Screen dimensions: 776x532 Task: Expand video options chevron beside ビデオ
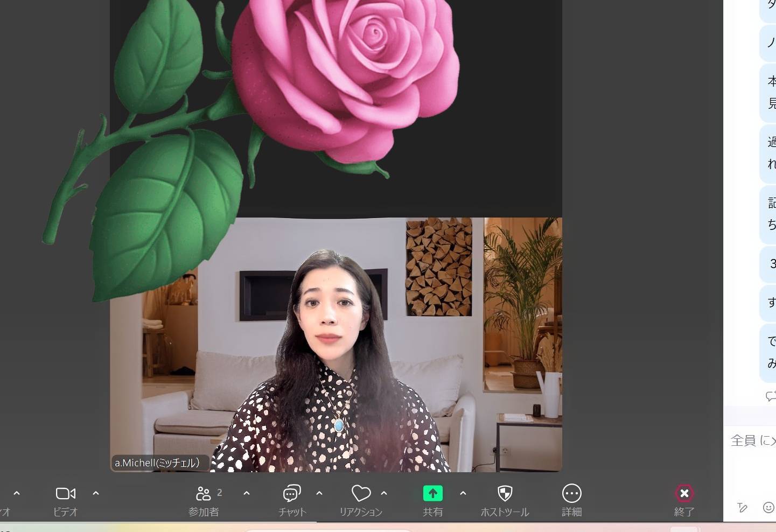point(96,493)
